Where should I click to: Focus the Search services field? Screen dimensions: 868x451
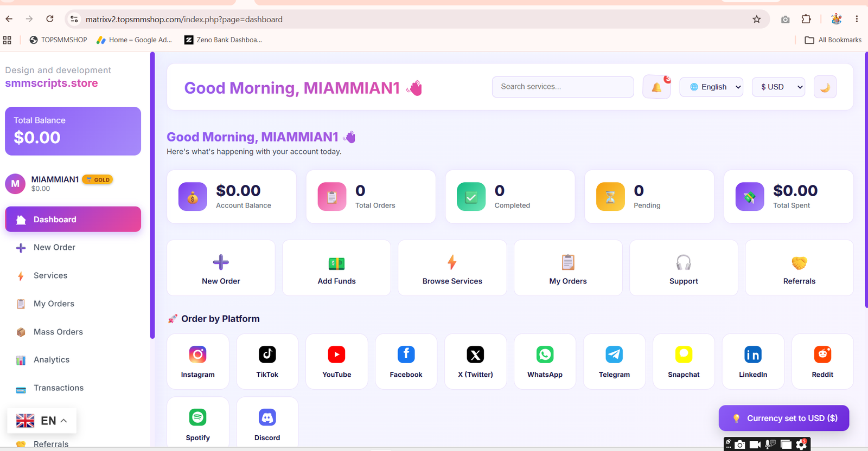point(563,87)
